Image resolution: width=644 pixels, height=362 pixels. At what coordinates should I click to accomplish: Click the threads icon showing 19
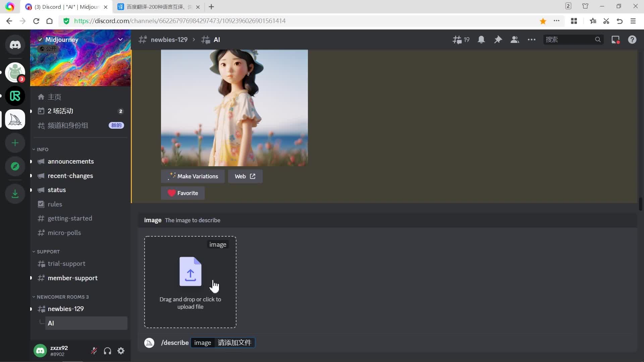pyautogui.click(x=461, y=40)
